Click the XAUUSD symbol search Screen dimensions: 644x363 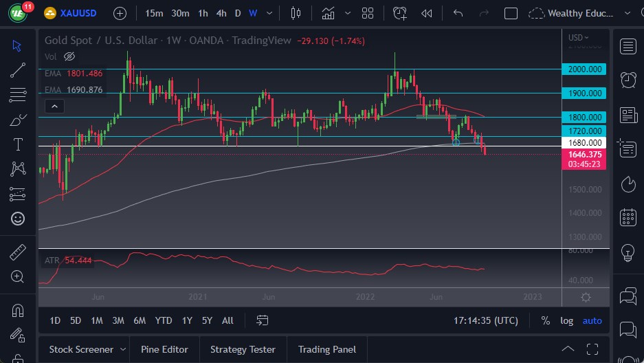point(77,13)
